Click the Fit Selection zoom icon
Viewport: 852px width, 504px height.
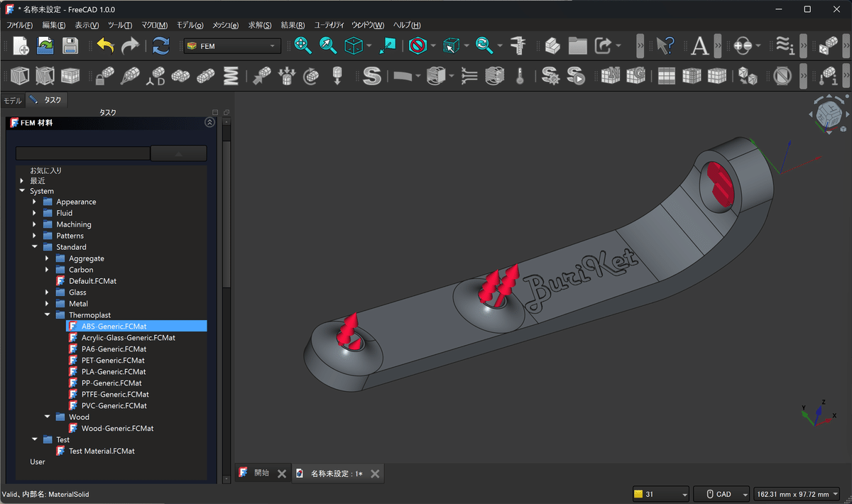pyautogui.click(x=328, y=45)
